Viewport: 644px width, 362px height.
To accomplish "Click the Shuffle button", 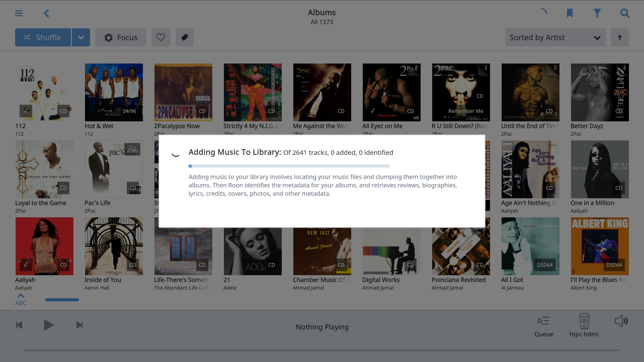I will [x=43, y=38].
